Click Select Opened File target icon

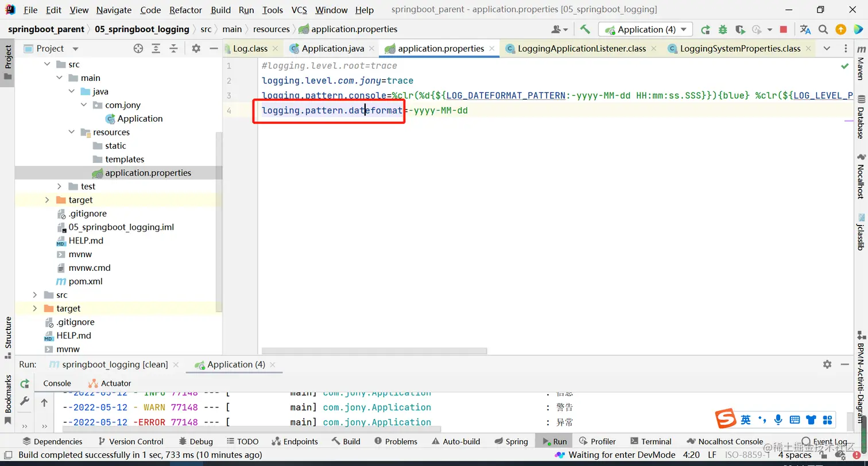coord(138,49)
